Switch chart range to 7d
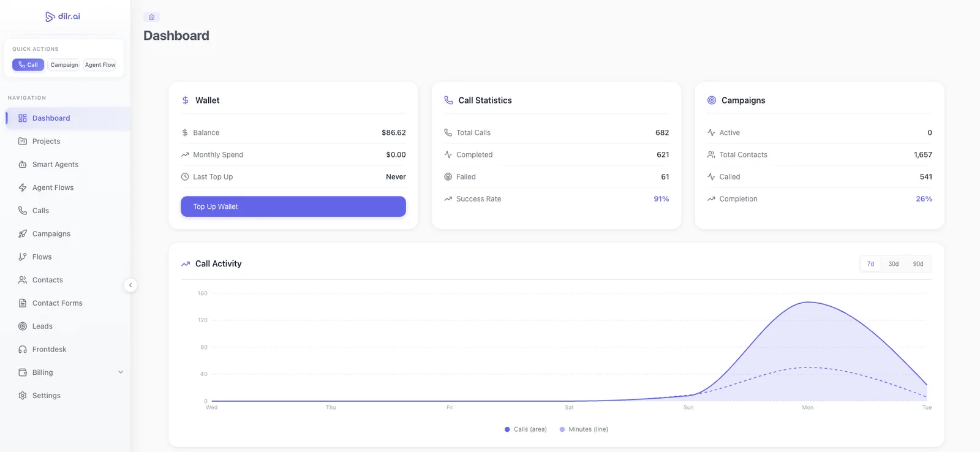Viewport: 980px width, 452px height. tap(870, 264)
